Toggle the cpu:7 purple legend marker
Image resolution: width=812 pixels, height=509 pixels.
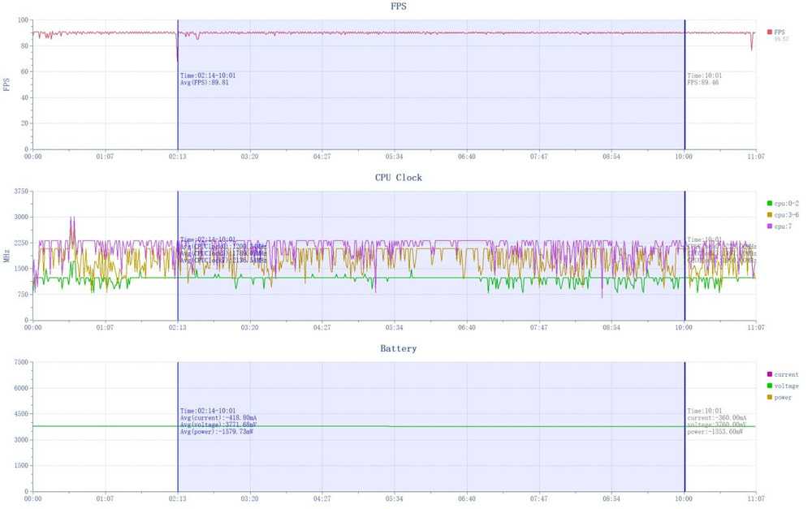770,226
